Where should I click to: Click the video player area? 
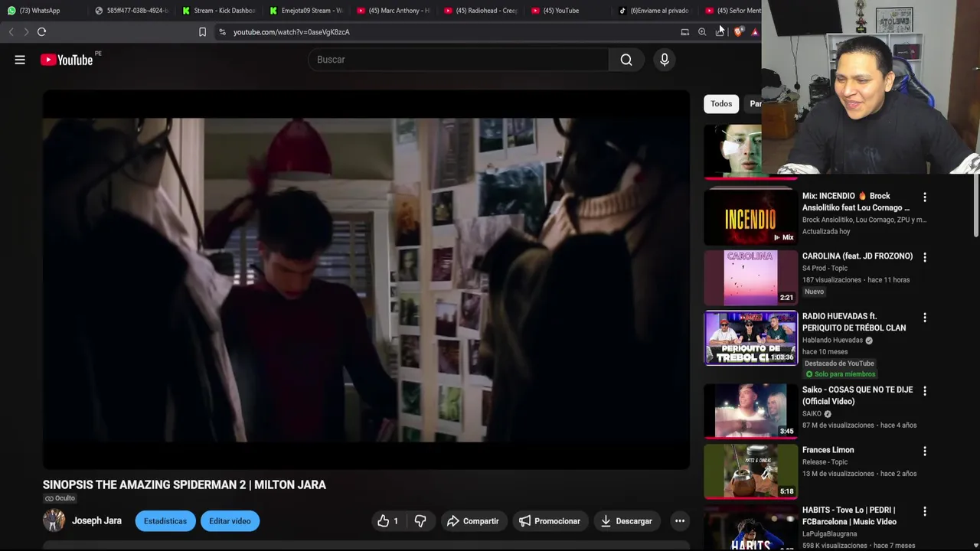pyautogui.click(x=366, y=279)
